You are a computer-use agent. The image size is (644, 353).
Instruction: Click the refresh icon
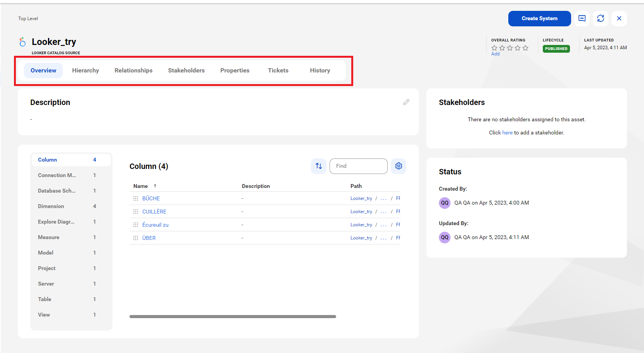tap(601, 19)
